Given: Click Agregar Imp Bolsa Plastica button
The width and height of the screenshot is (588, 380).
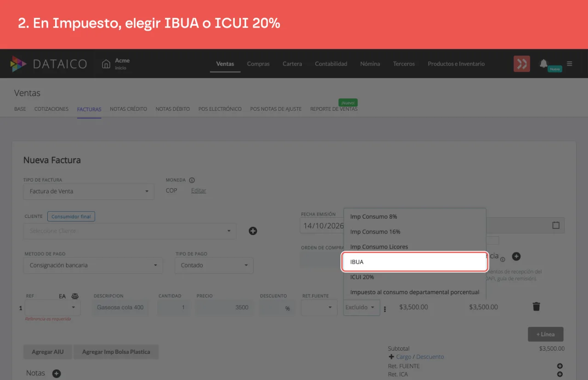Looking at the screenshot, I should [116, 352].
